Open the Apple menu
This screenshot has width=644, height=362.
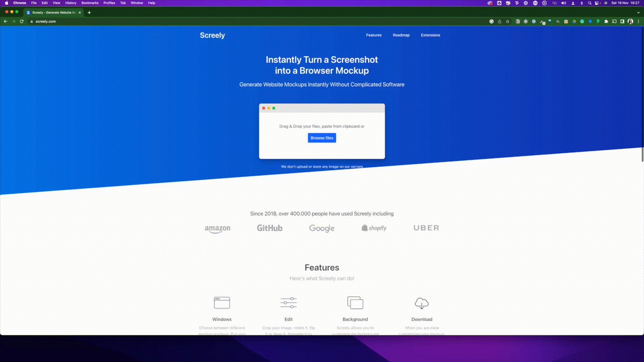point(5,3)
